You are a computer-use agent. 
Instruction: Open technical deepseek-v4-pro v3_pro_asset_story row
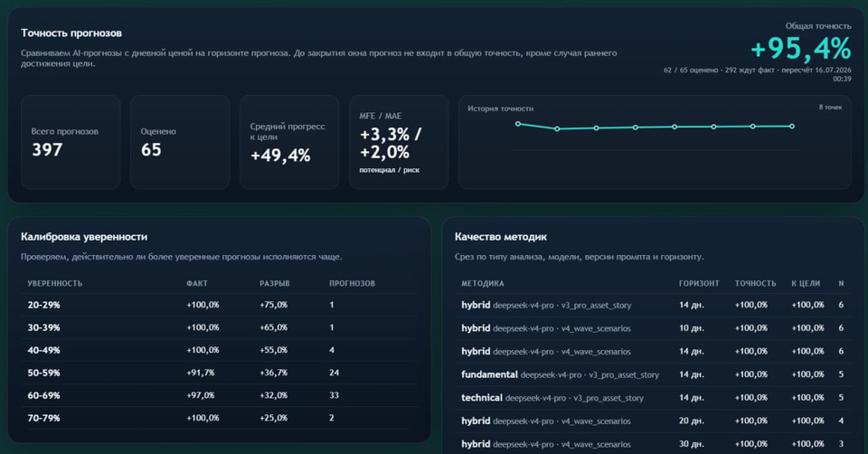(653, 398)
